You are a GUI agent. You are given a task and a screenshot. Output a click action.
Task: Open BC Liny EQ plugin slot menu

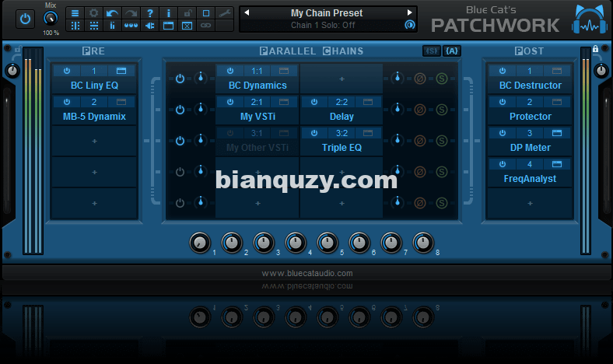click(94, 86)
